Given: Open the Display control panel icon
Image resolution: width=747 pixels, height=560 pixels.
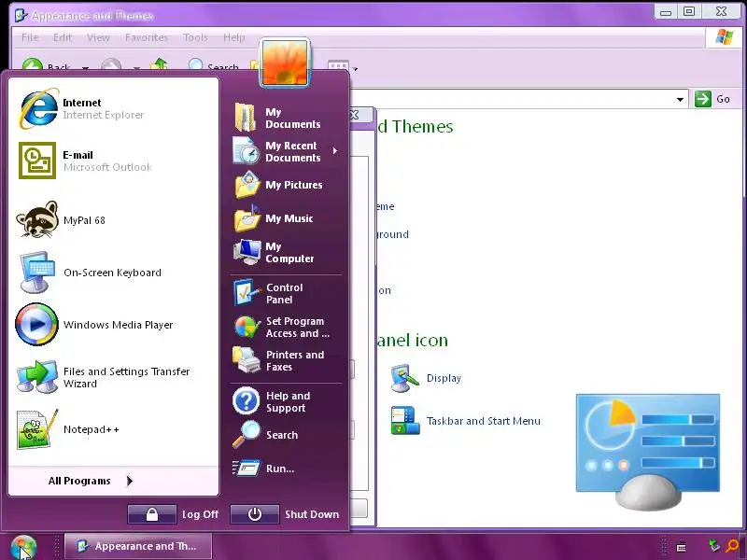Looking at the screenshot, I should (426, 378).
